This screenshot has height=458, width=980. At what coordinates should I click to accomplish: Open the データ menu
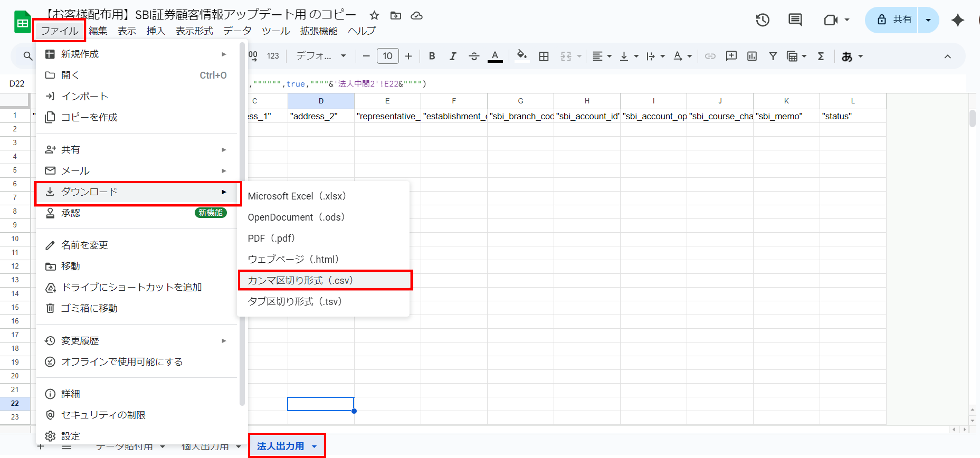[237, 31]
